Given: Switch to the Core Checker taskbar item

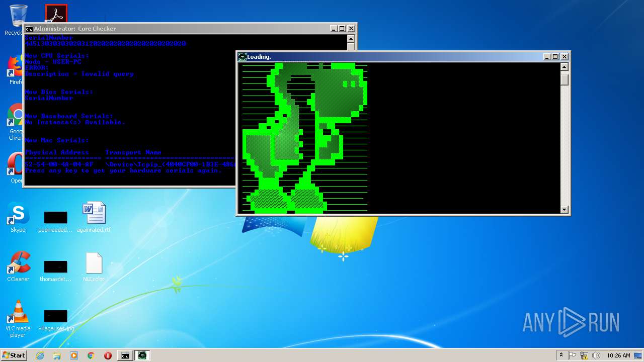Looking at the screenshot, I should pyautogui.click(x=125, y=355).
